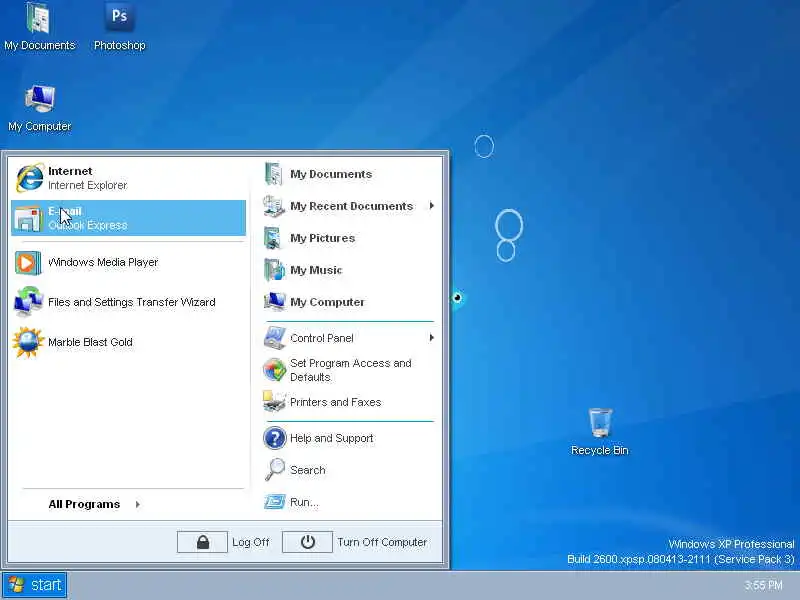This screenshot has height=600, width=800.
Task: Open Photoshop desktop shortcut
Action: (119, 16)
